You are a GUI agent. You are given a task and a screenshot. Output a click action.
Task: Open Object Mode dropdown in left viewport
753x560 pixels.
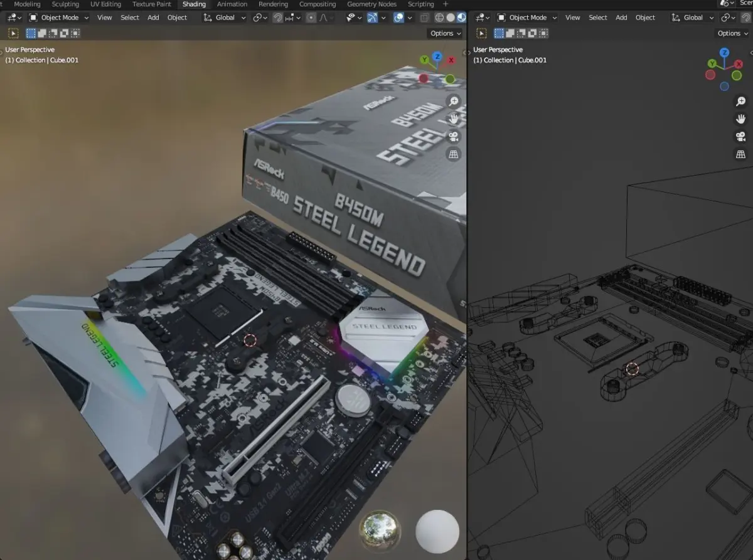[59, 18]
